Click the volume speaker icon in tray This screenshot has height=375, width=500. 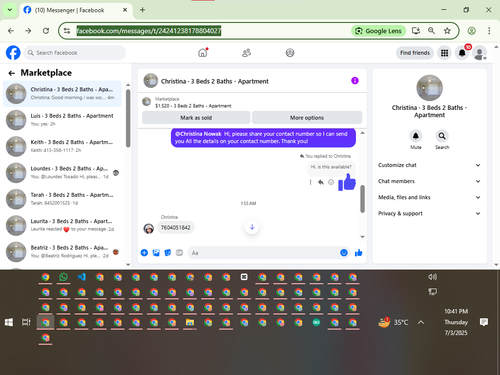(432, 277)
